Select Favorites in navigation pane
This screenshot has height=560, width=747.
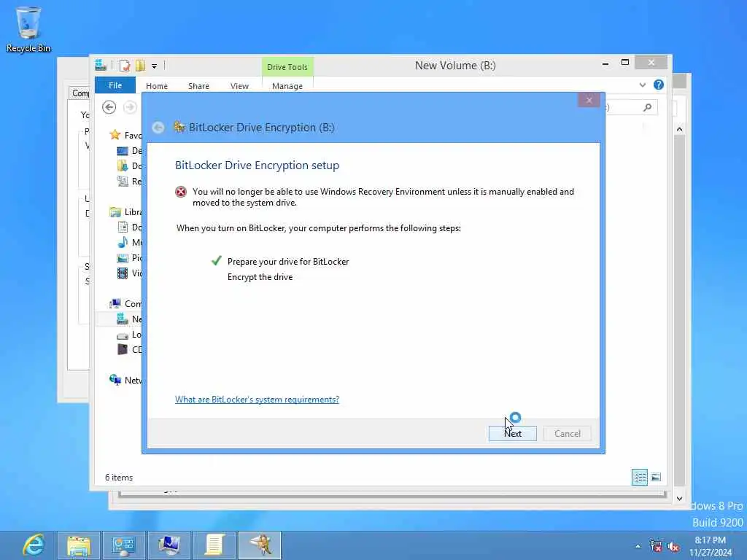pyautogui.click(x=125, y=135)
